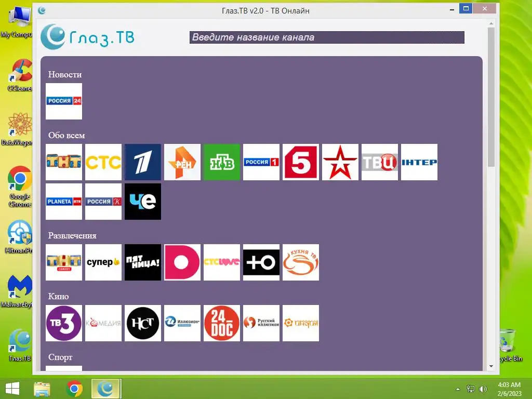The image size is (532, 399).
Task: Open the volume icon in system tray
Action: [483, 389]
